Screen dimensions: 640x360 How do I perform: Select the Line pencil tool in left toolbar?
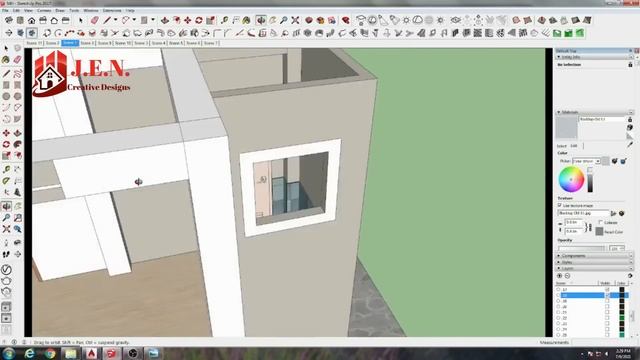(x=6, y=73)
